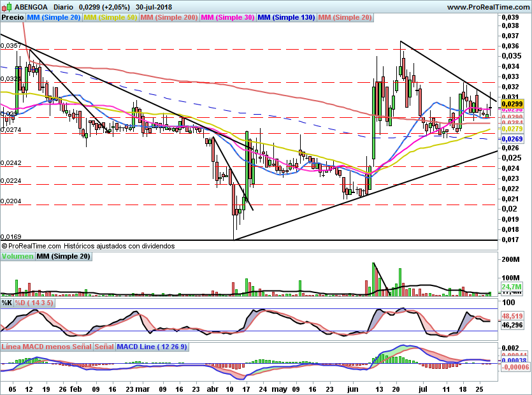Click the 0,0357 resistance level label
Screen dimensions: 532x395
pos(11,46)
